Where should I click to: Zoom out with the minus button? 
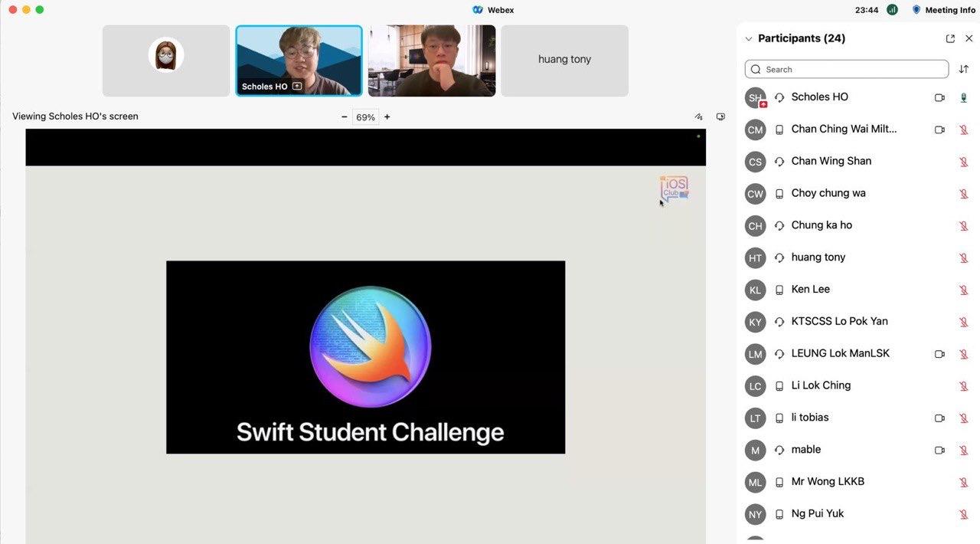coord(344,116)
